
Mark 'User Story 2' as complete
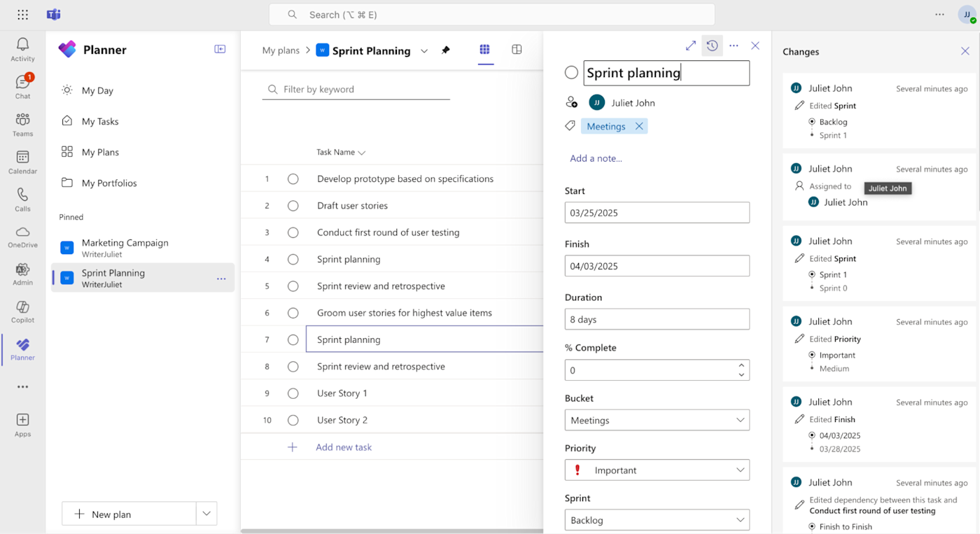293,420
